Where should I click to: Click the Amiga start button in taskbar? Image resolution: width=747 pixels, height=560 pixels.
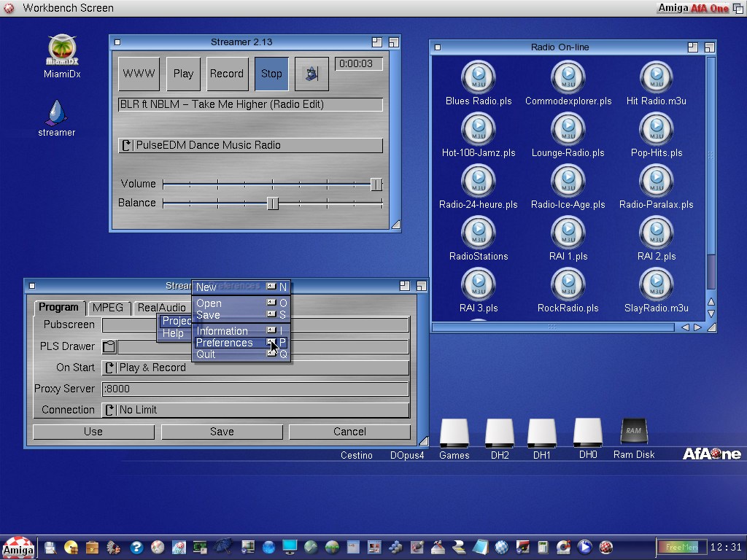click(x=18, y=548)
